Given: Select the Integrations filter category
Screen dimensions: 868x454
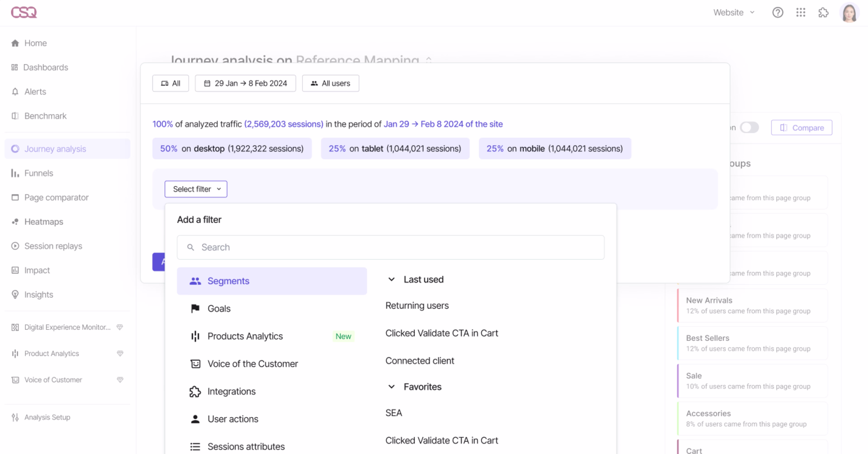Looking at the screenshot, I should [x=231, y=391].
